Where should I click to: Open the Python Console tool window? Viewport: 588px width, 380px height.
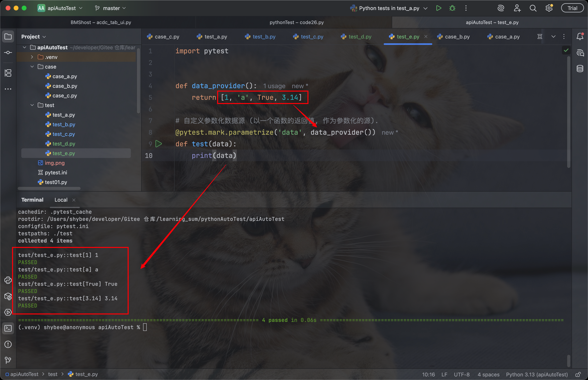[8, 280]
